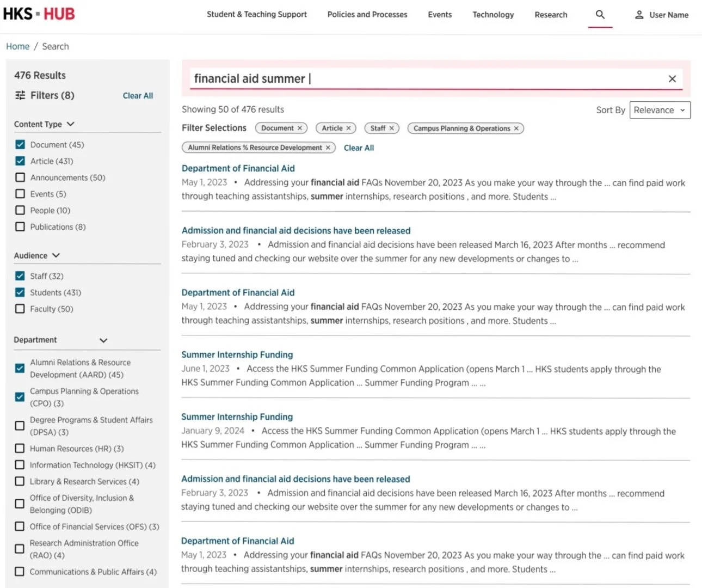Remove Alumni Relations % Resource Development chip
The width and height of the screenshot is (702, 588).
click(328, 148)
